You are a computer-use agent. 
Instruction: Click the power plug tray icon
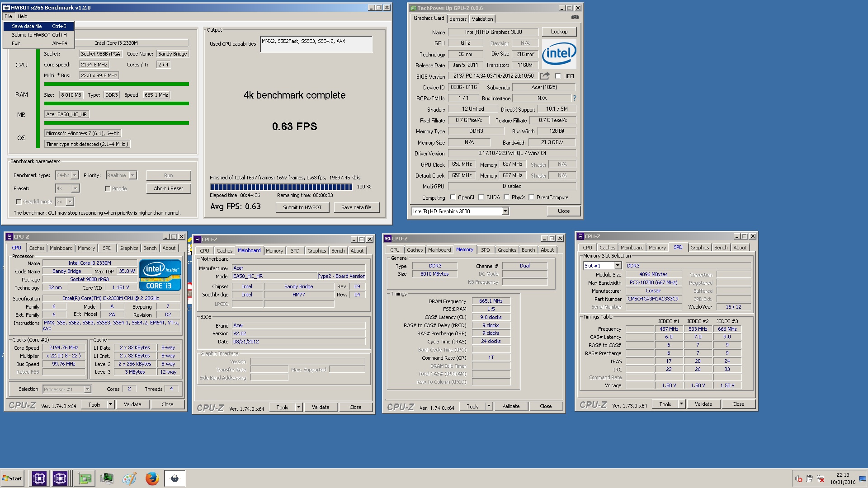pos(809,479)
